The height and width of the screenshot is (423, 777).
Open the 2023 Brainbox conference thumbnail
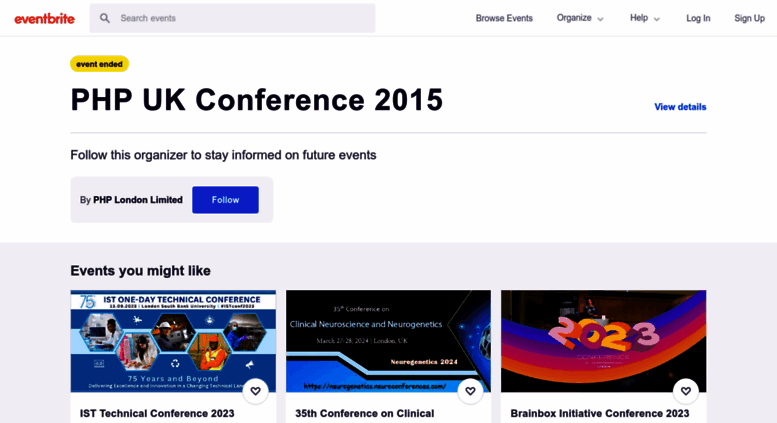click(604, 341)
